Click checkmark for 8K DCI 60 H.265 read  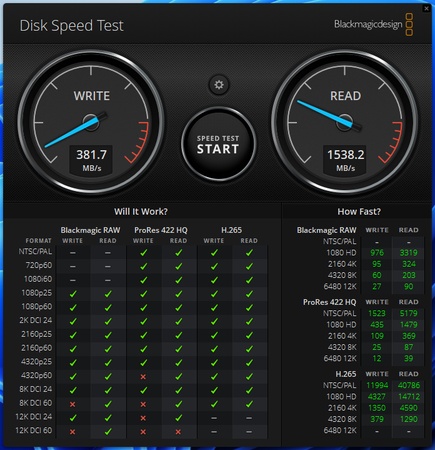pos(249,404)
